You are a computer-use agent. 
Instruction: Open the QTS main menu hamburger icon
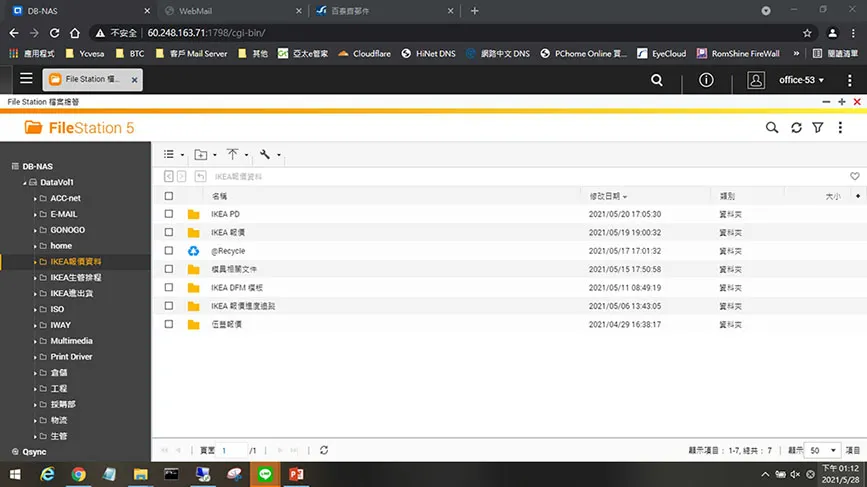[26, 79]
